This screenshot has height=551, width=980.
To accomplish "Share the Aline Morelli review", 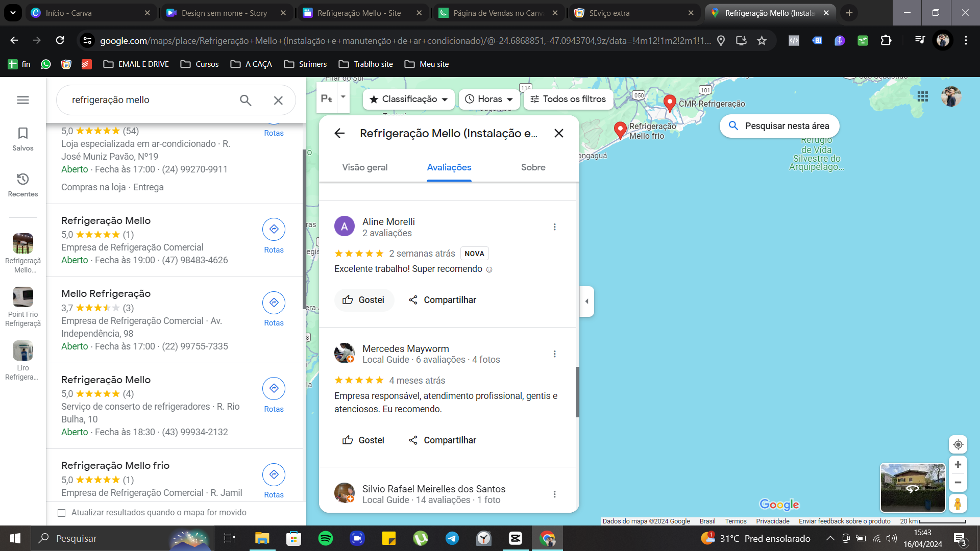I will pos(443,300).
